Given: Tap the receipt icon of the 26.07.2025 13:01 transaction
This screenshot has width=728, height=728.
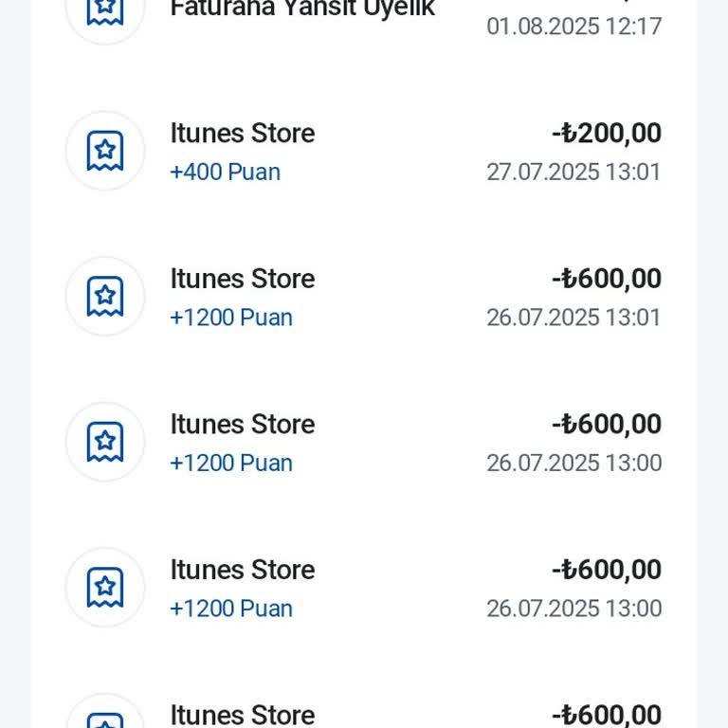Looking at the screenshot, I should 105,297.
